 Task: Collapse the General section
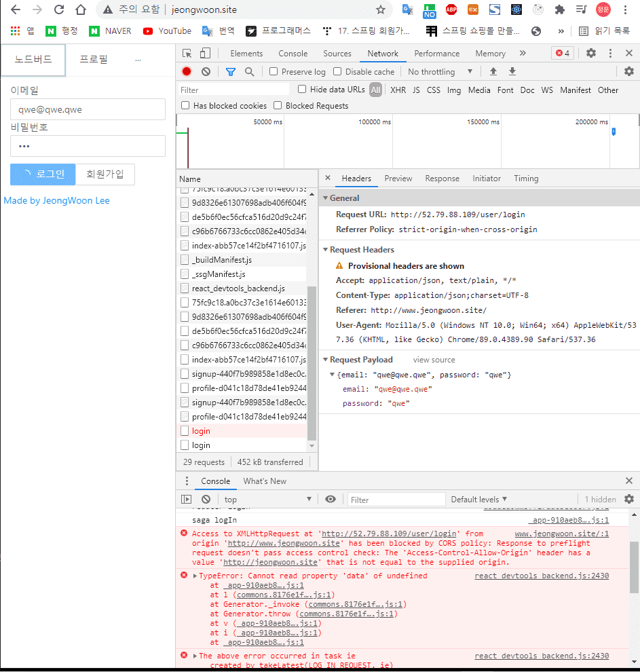(x=326, y=198)
